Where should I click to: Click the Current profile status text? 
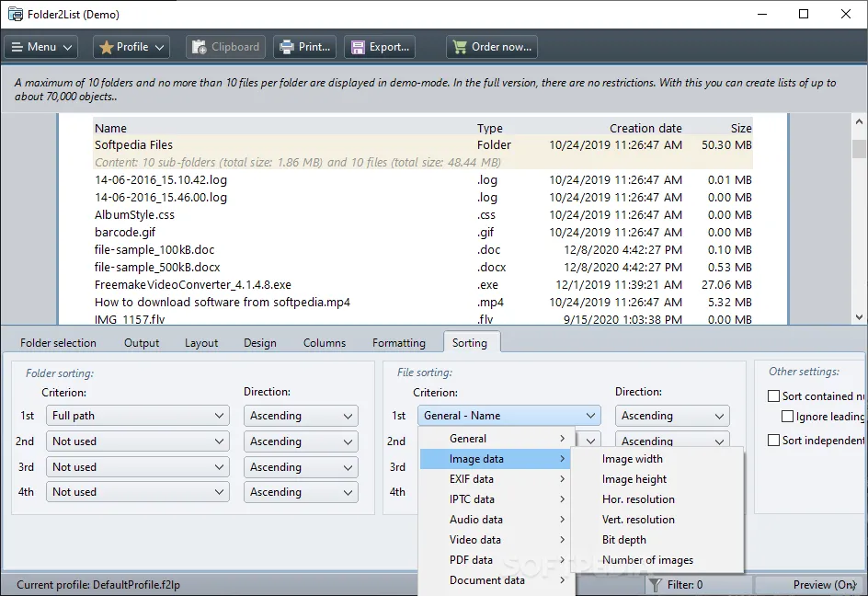[x=98, y=585]
